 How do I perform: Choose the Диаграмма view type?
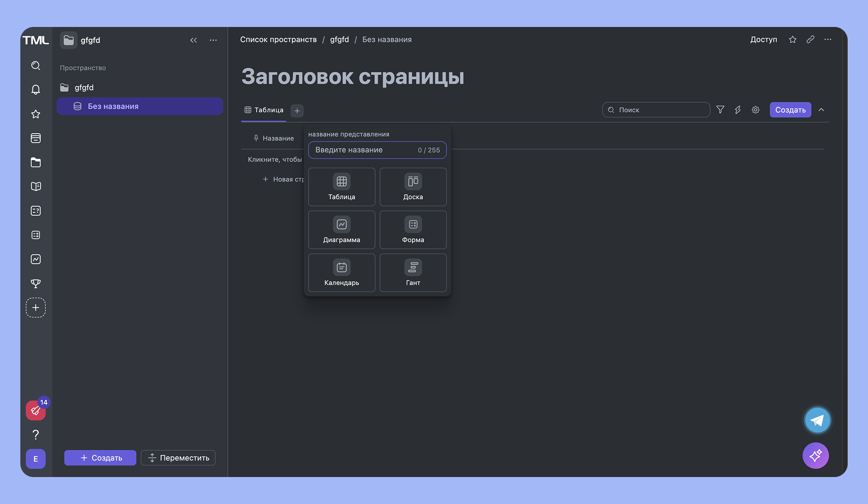(342, 230)
